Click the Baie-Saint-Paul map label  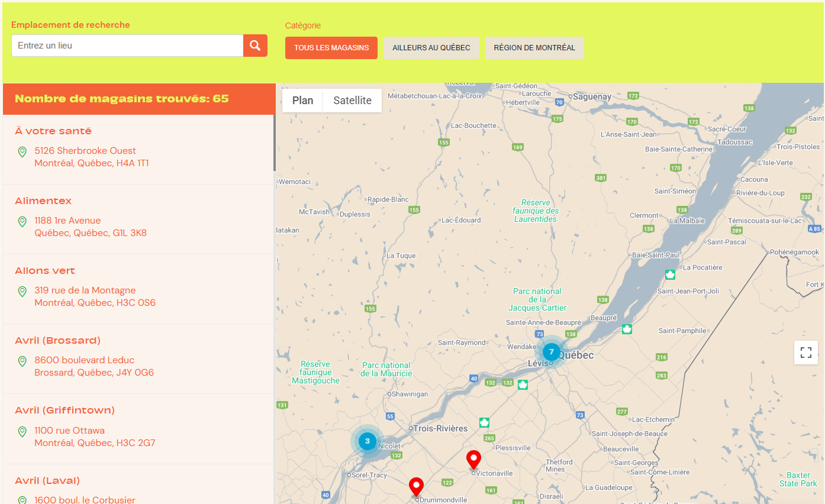click(656, 255)
